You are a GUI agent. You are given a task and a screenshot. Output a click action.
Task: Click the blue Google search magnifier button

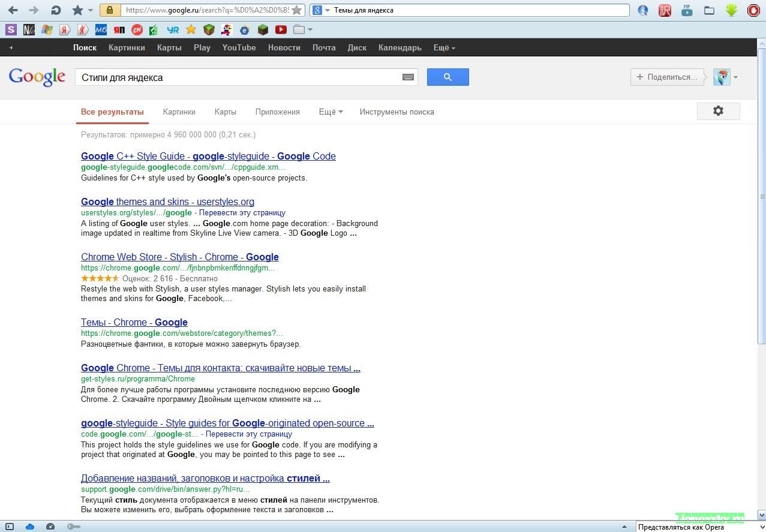pos(447,77)
